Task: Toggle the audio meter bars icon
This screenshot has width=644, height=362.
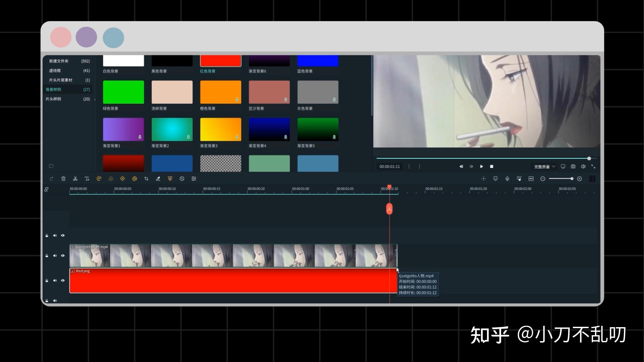Action: click(x=592, y=179)
